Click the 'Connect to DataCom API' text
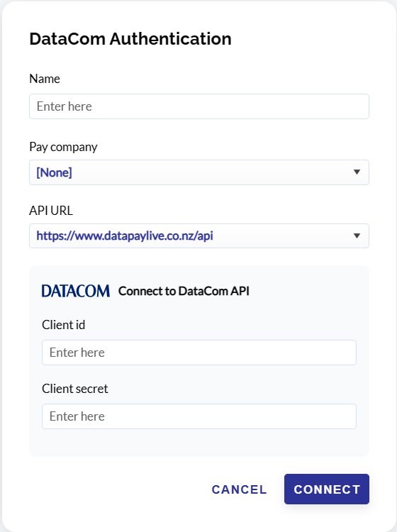This screenshot has height=532, width=397. [x=184, y=291]
